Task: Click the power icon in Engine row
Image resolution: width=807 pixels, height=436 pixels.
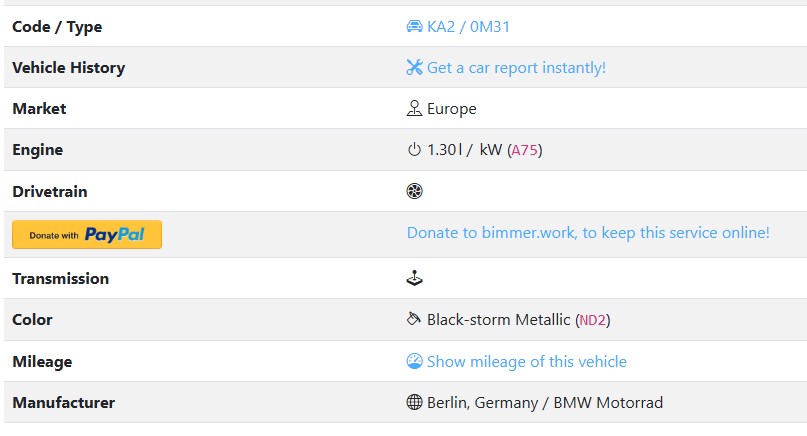Action: coord(415,150)
